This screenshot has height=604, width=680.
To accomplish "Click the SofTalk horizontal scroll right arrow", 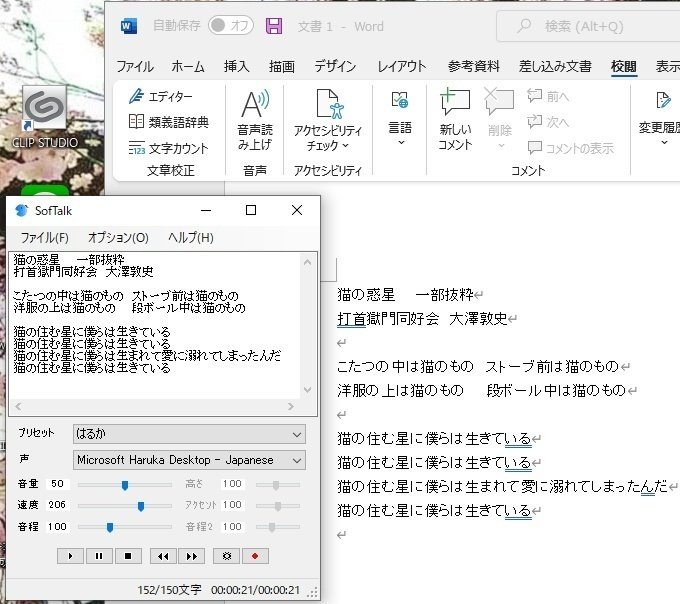I will pyautogui.click(x=291, y=406).
